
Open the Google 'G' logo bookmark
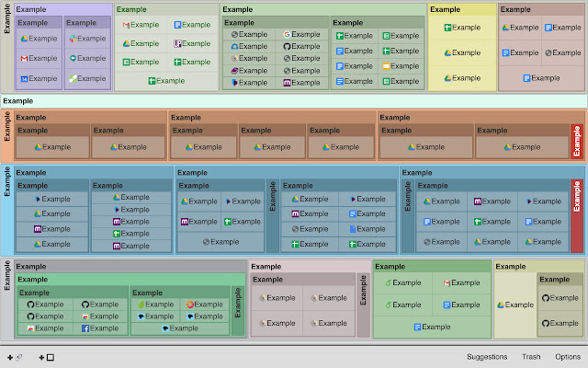[x=301, y=35]
